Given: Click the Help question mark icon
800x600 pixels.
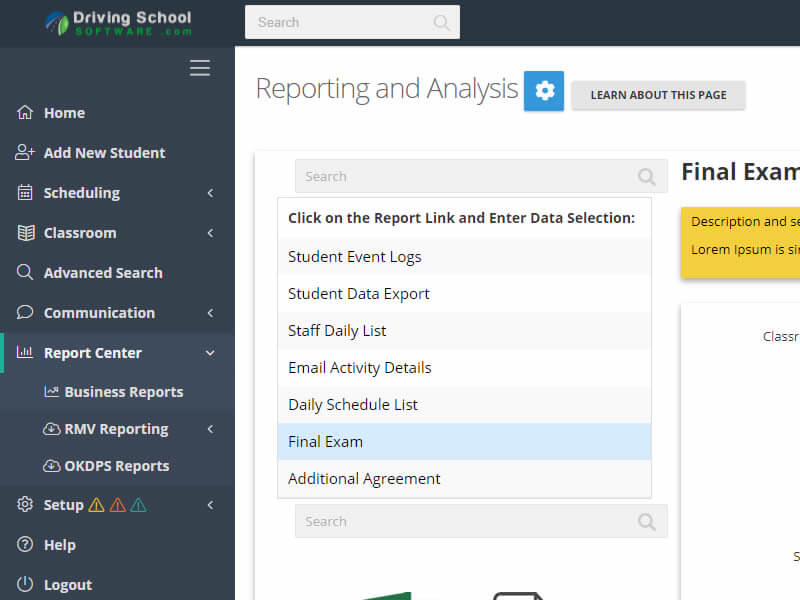Looking at the screenshot, I should point(25,545).
